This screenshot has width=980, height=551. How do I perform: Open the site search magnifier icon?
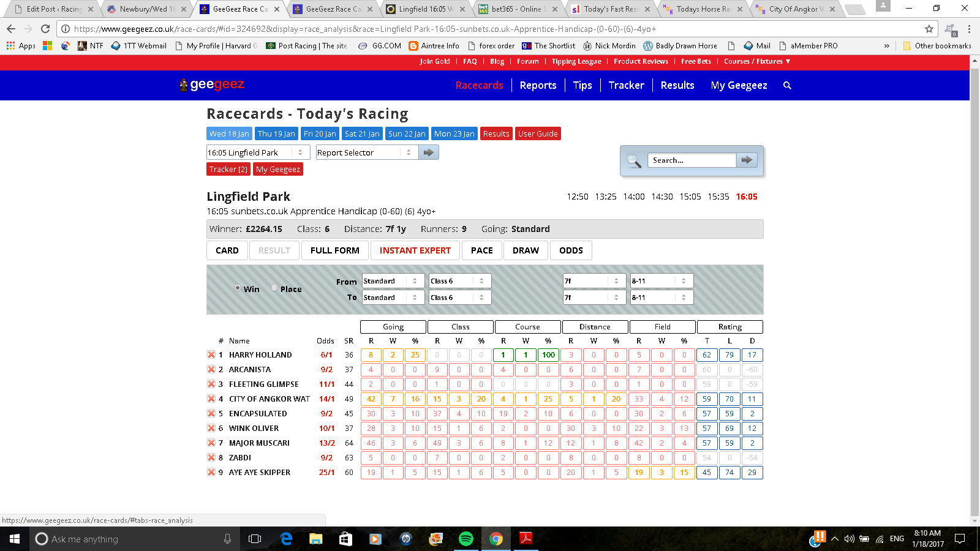(x=787, y=86)
